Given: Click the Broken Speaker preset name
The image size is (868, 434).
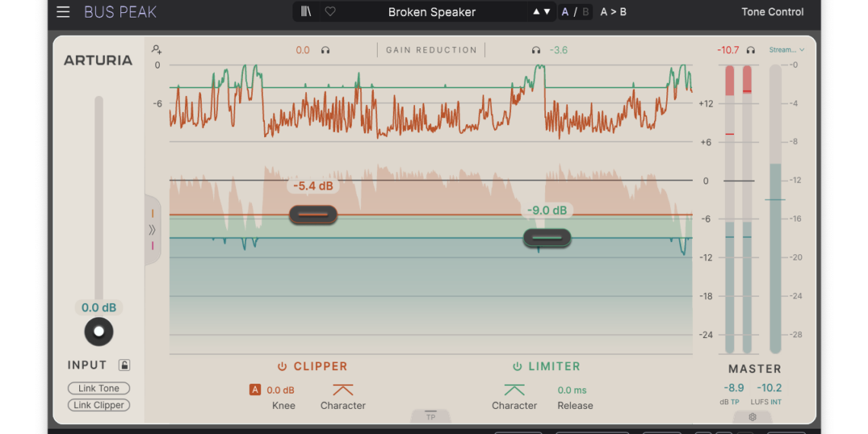Looking at the screenshot, I should point(432,12).
